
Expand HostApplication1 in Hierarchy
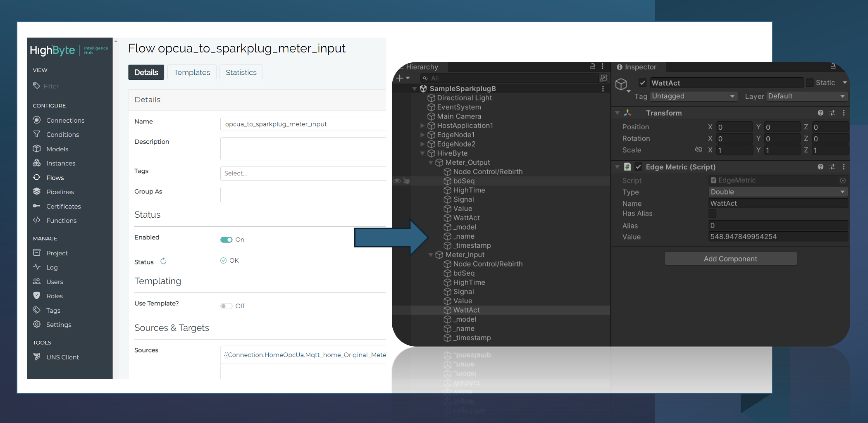click(x=422, y=126)
